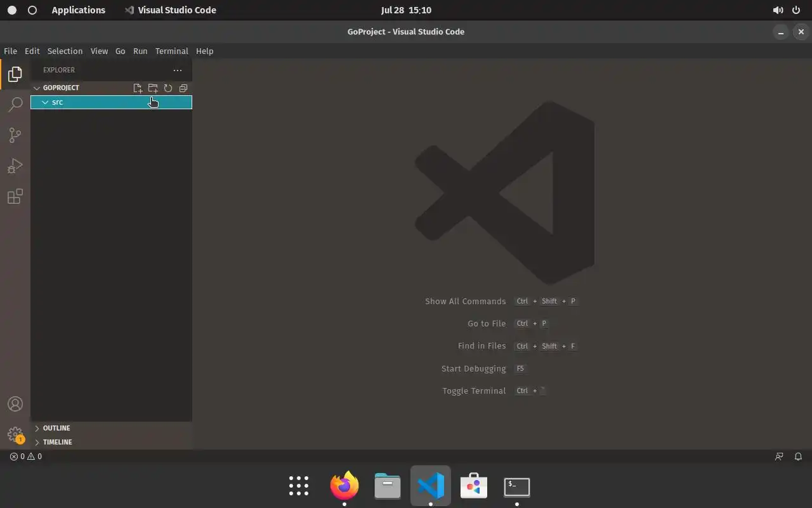
Task: Click Visual Studio Code dock icon
Action: (x=431, y=486)
